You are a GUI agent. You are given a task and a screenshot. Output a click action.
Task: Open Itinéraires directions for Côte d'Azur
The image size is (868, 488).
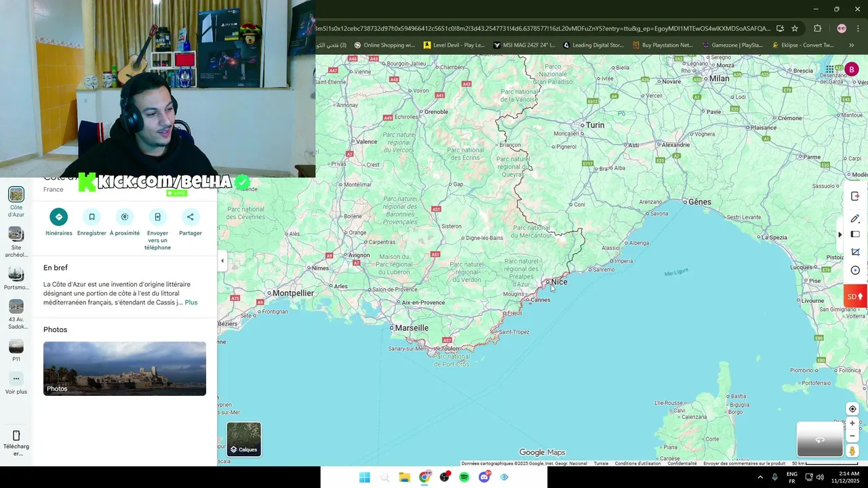58,217
